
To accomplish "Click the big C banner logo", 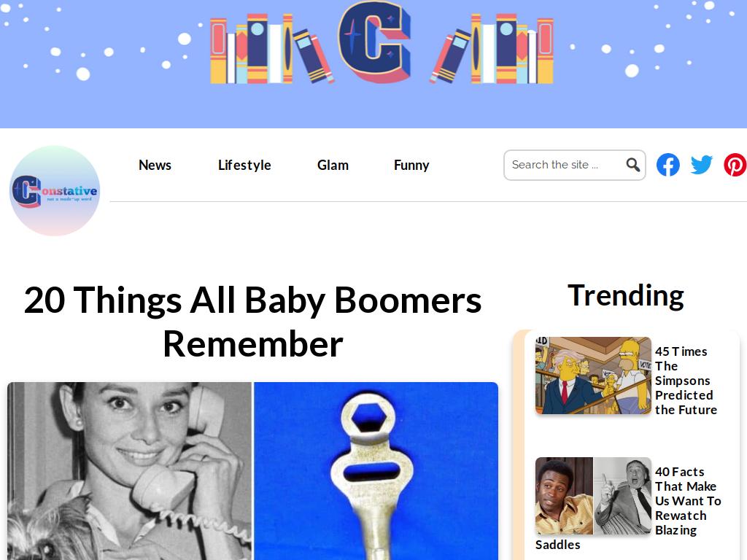I will (x=374, y=41).
